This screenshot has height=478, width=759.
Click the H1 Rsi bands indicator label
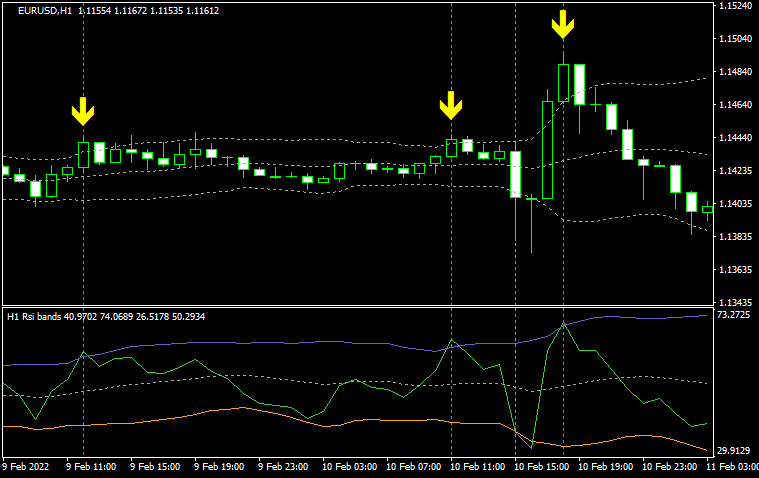click(x=106, y=317)
